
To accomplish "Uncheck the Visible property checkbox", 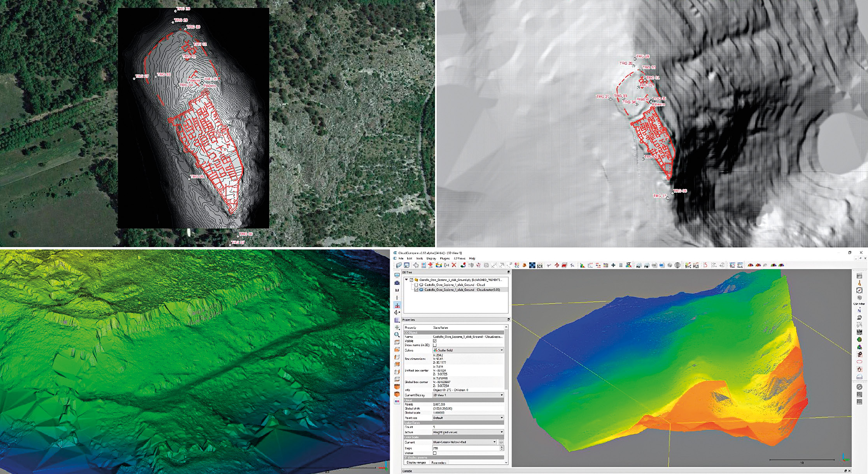I will pos(435,341).
